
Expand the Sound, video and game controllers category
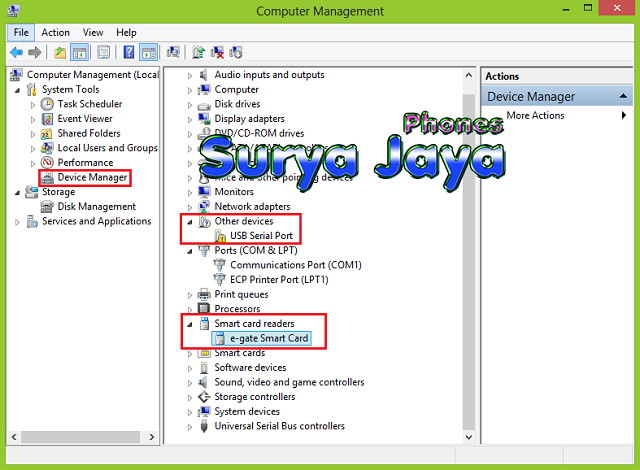coord(190,383)
